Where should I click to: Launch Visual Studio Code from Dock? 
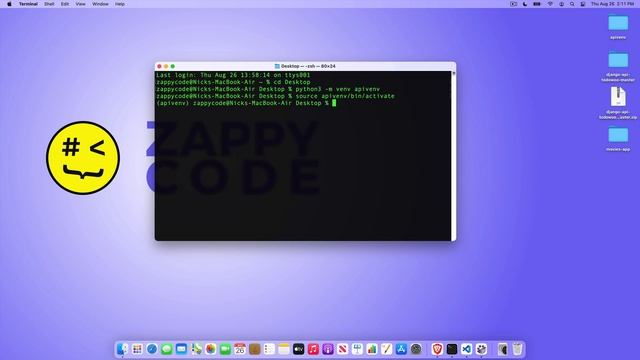point(467,349)
